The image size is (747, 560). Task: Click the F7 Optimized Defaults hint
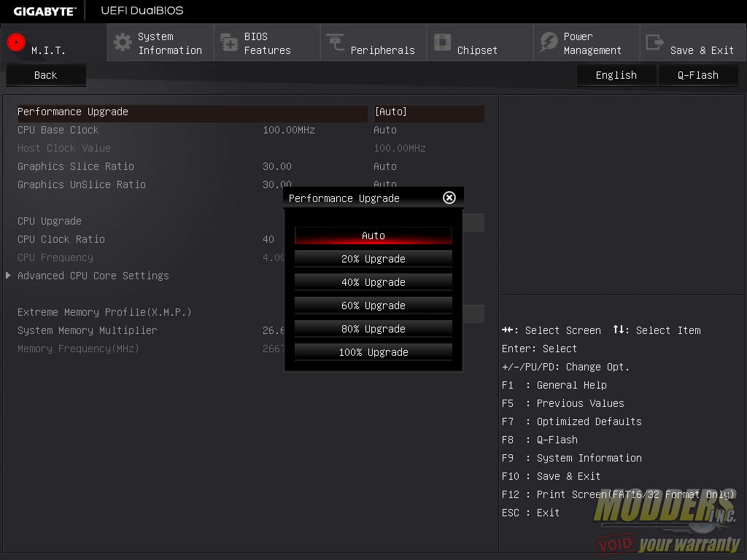pyautogui.click(x=572, y=421)
